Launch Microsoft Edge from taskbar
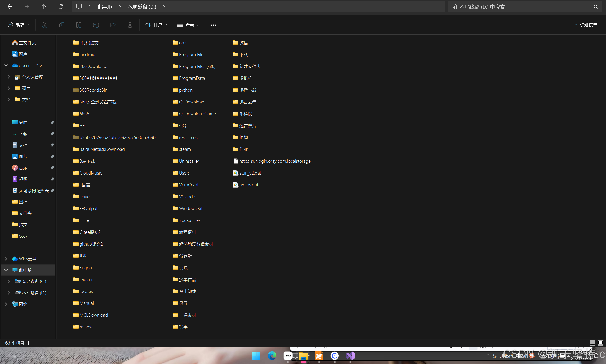This screenshot has height=364, width=606. point(272,356)
